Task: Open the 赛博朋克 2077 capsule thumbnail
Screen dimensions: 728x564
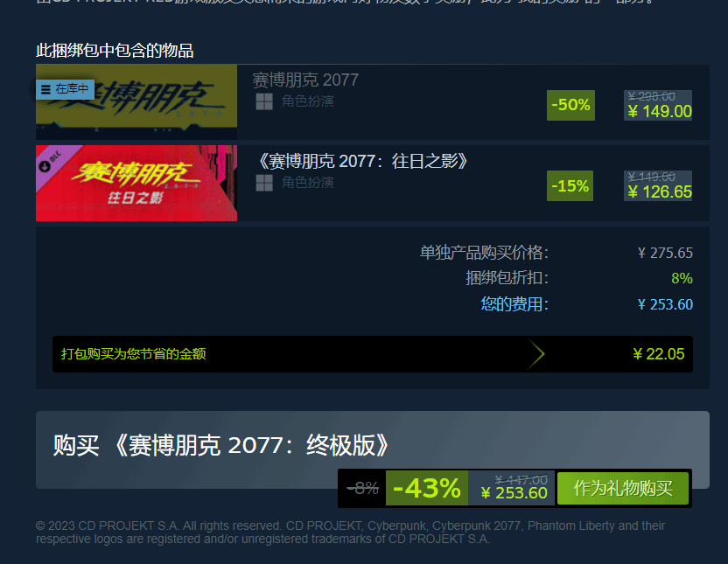Action: pyautogui.click(x=136, y=102)
